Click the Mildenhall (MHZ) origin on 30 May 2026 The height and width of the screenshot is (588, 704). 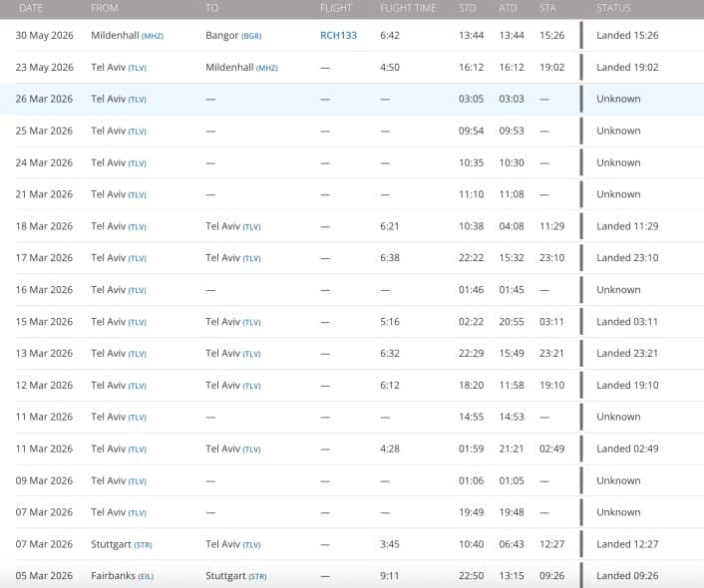tap(127, 36)
